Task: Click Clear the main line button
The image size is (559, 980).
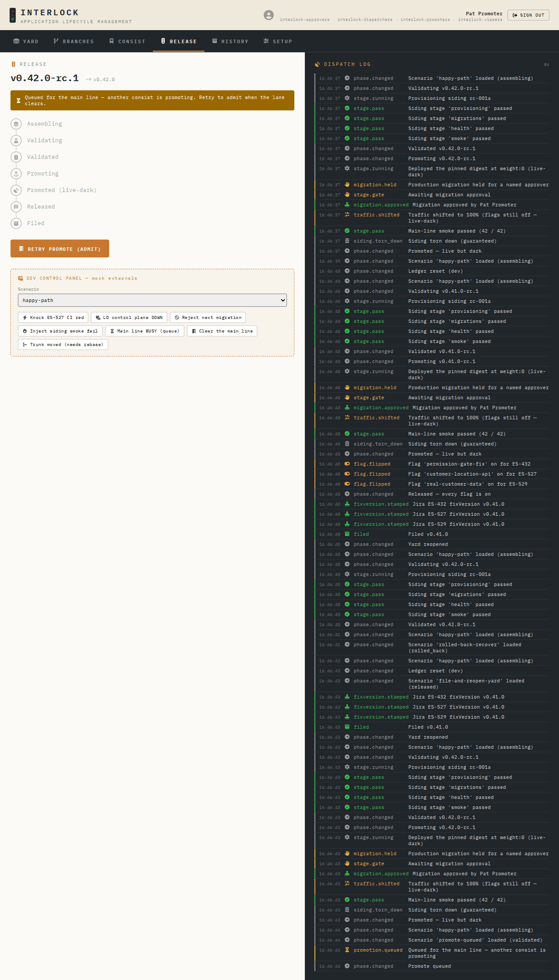Action: pyautogui.click(x=222, y=331)
